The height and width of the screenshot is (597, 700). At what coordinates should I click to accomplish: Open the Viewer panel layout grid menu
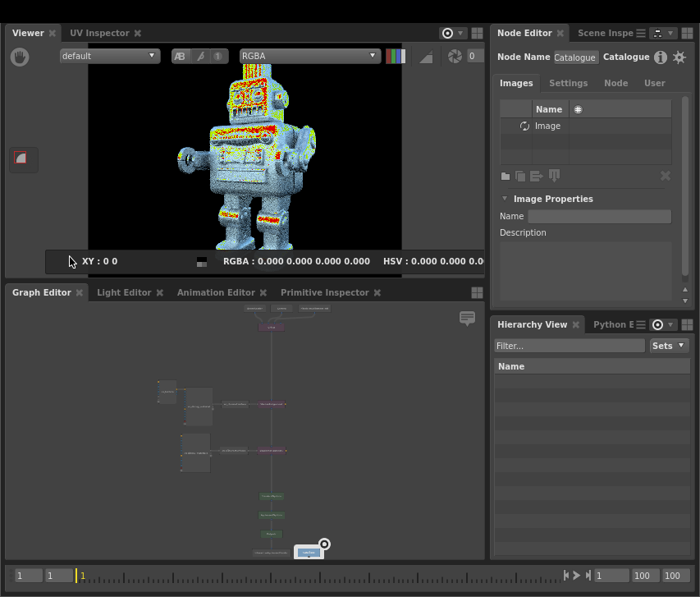point(478,33)
